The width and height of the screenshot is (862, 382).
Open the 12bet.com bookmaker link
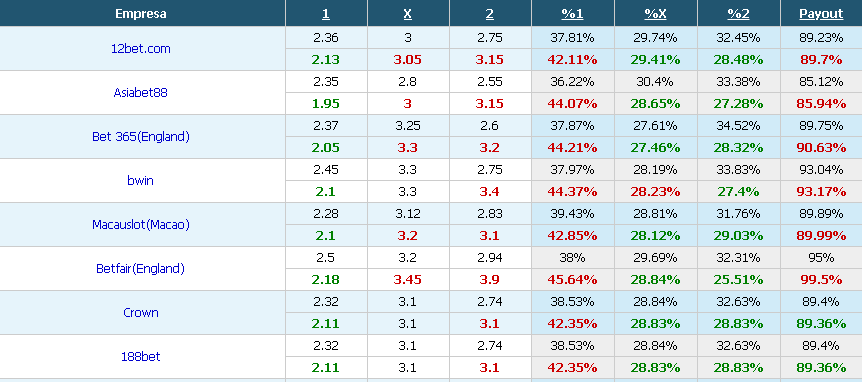click(x=141, y=49)
